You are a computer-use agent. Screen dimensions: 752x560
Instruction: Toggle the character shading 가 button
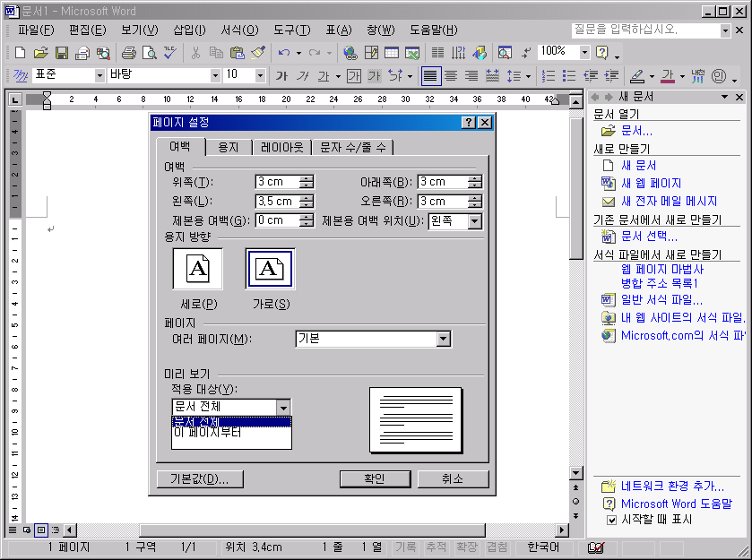click(x=374, y=76)
